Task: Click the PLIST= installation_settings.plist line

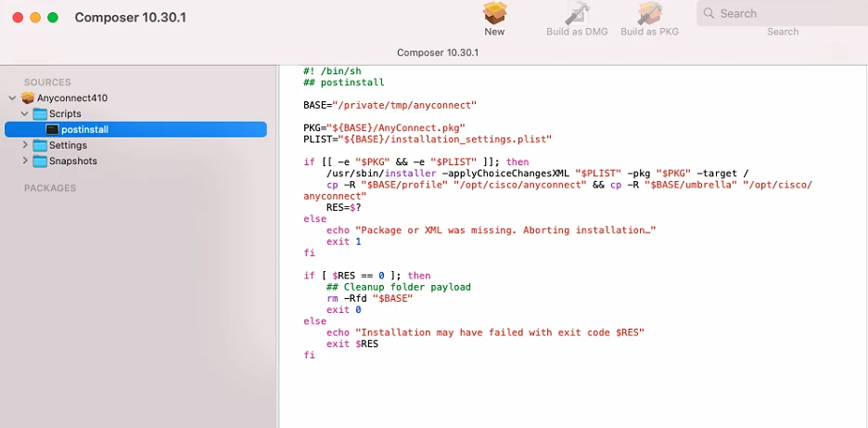Action: (428, 139)
